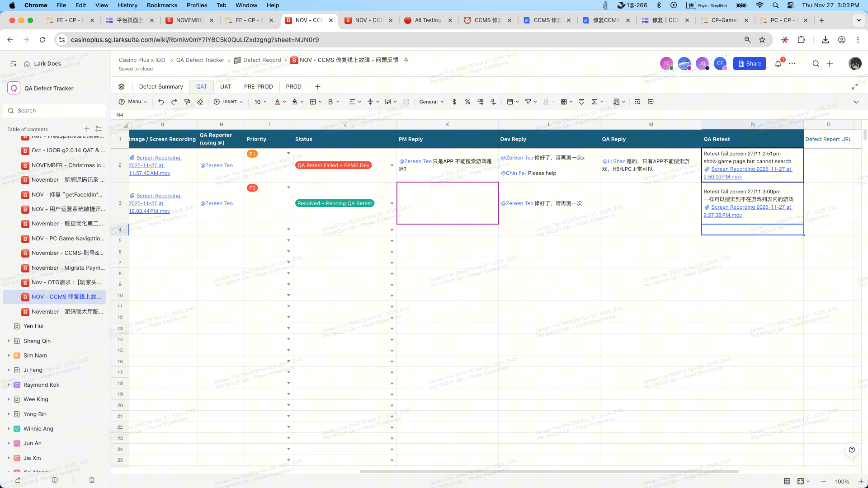Click the sheets list layers icon

[122, 87]
